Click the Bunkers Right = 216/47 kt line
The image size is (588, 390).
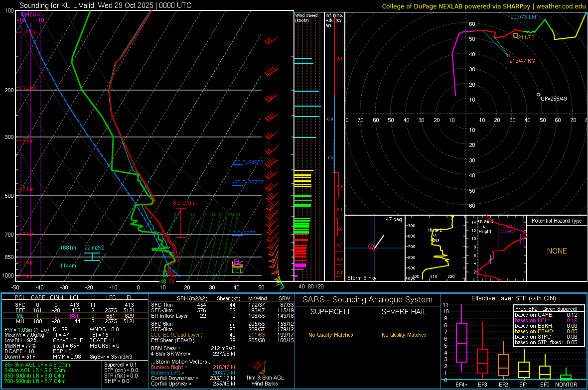193,367
